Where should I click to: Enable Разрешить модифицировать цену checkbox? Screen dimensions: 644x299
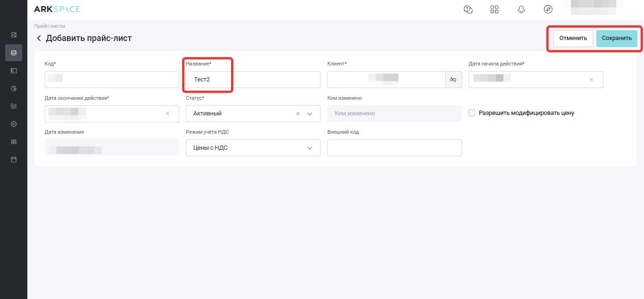click(472, 113)
